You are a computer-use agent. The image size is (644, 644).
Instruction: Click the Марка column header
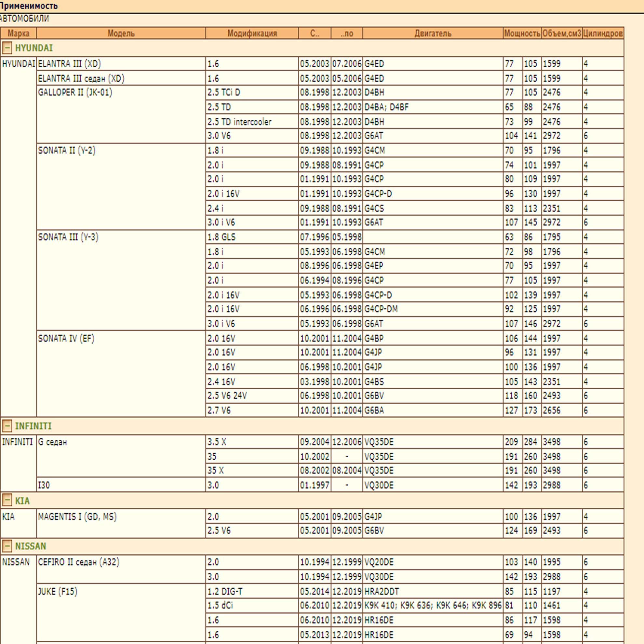click(x=18, y=33)
